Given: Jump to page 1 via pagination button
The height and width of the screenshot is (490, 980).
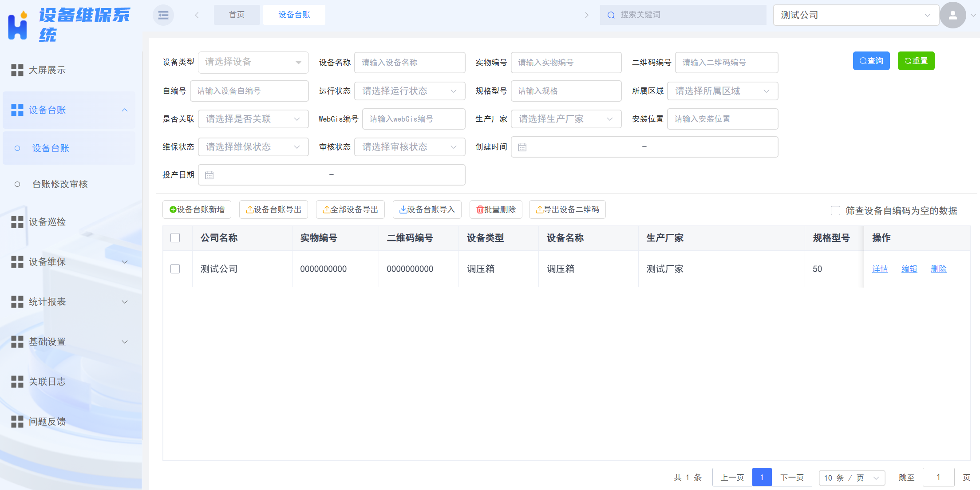Looking at the screenshot, I should 762,477.
